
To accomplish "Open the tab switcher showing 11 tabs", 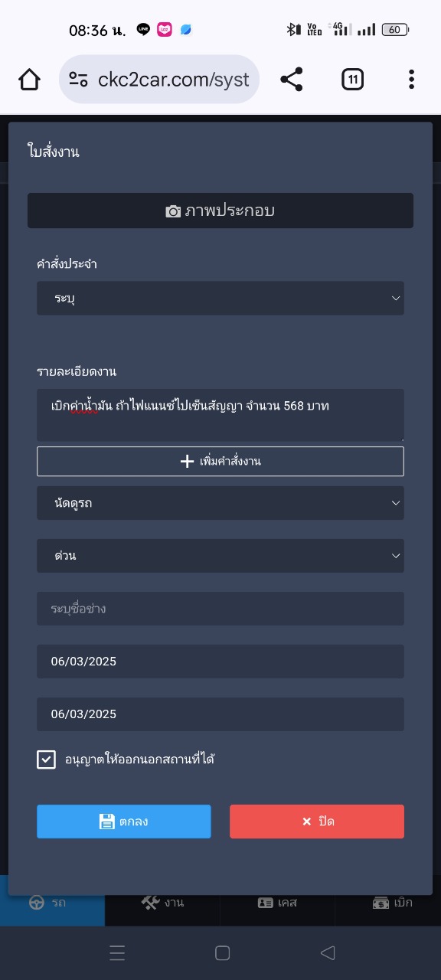I will (352, 79).
